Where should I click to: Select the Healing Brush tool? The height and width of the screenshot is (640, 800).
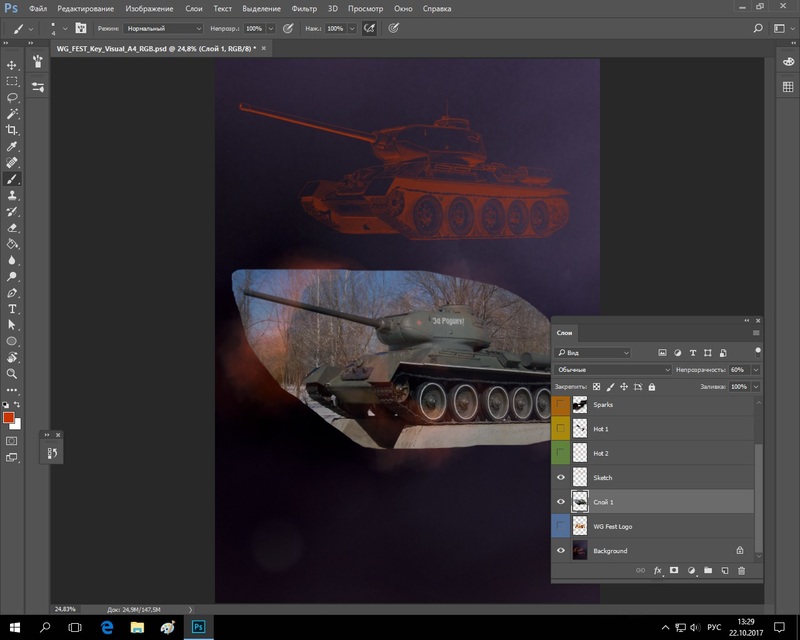[12, 163]
